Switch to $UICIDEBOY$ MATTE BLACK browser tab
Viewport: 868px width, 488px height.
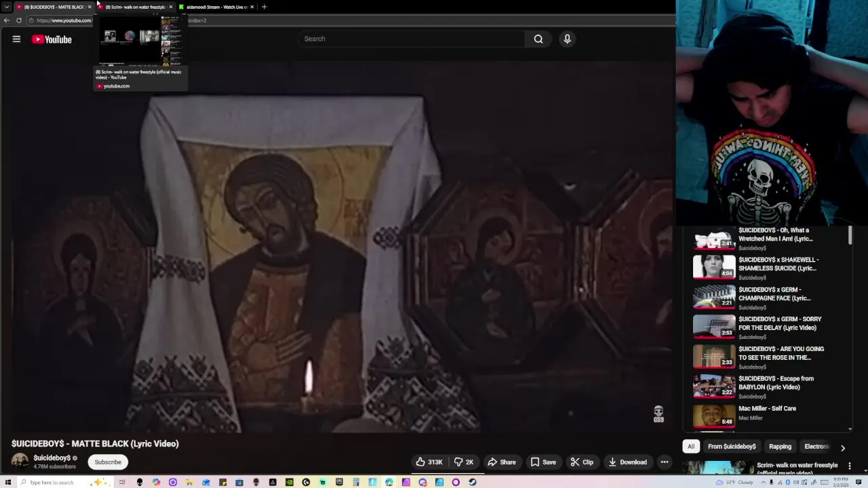pos(54,7)
